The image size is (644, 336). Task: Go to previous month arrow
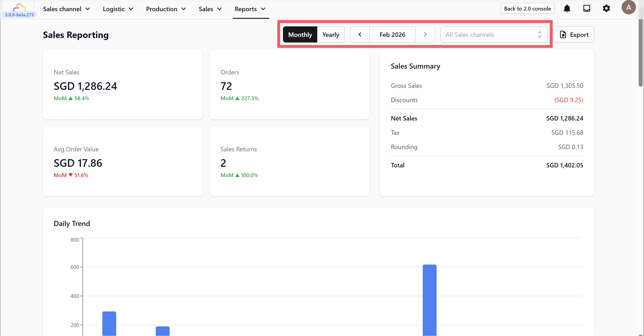point(360,34)
